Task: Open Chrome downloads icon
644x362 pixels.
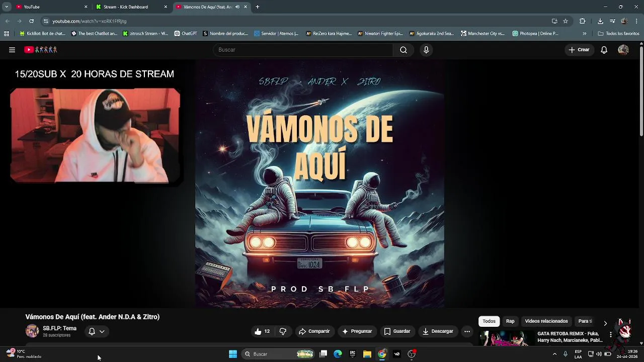Action: (600, 21)
